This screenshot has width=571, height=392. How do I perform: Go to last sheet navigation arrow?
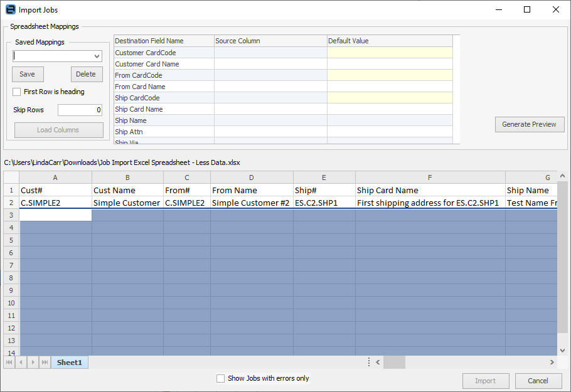tap(45, 363)
